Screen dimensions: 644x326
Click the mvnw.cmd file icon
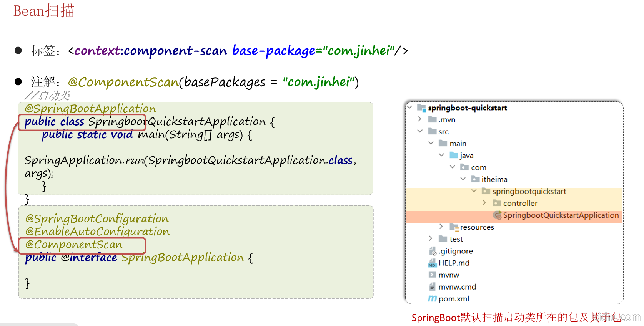(432, 287)
